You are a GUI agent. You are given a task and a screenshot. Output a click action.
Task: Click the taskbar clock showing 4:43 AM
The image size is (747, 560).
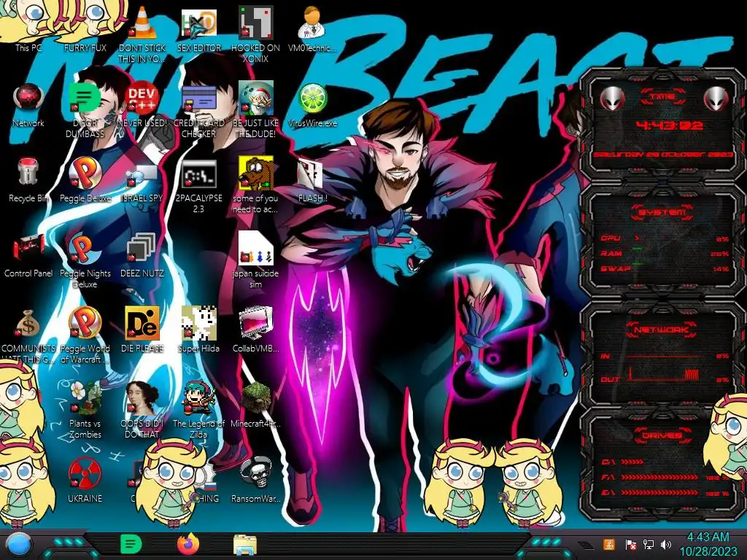click(708, 544)
